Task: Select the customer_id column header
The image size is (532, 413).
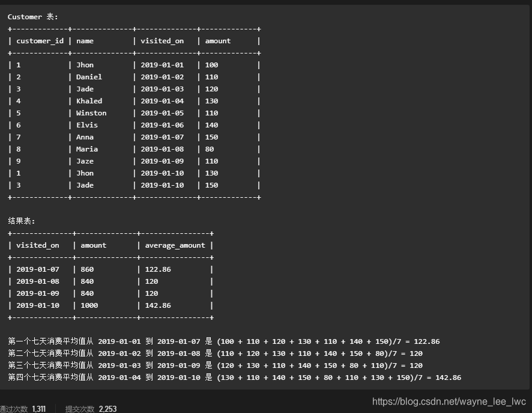Action: tap(40, 41)
